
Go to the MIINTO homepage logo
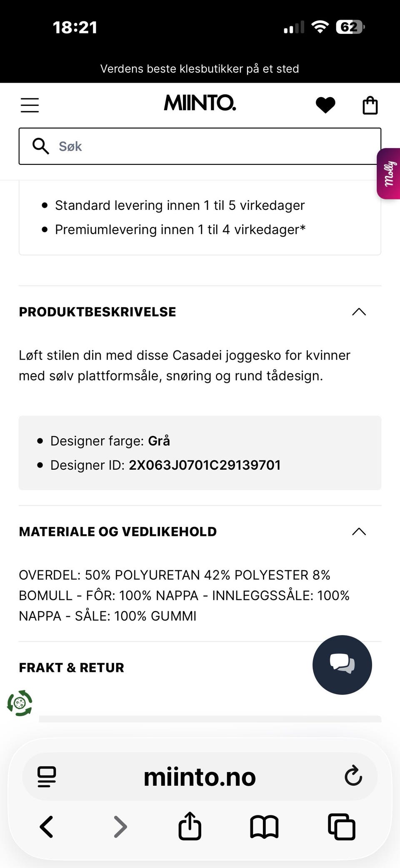pos(200,104)
